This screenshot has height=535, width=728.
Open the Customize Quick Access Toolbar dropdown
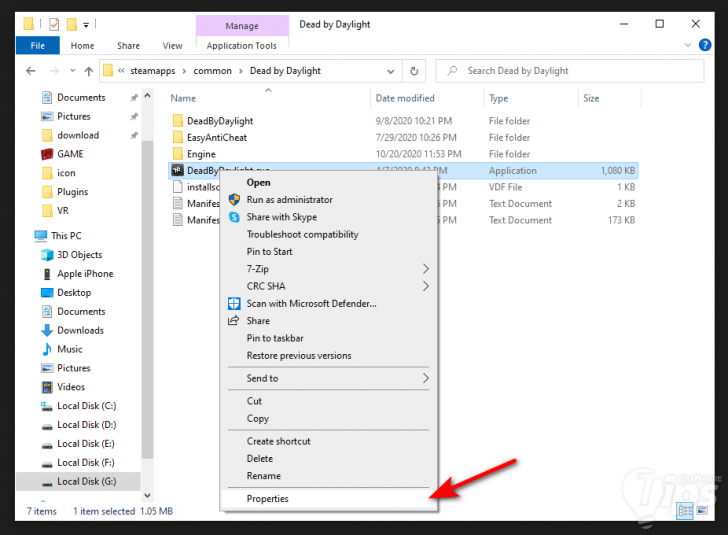point(86,25)
